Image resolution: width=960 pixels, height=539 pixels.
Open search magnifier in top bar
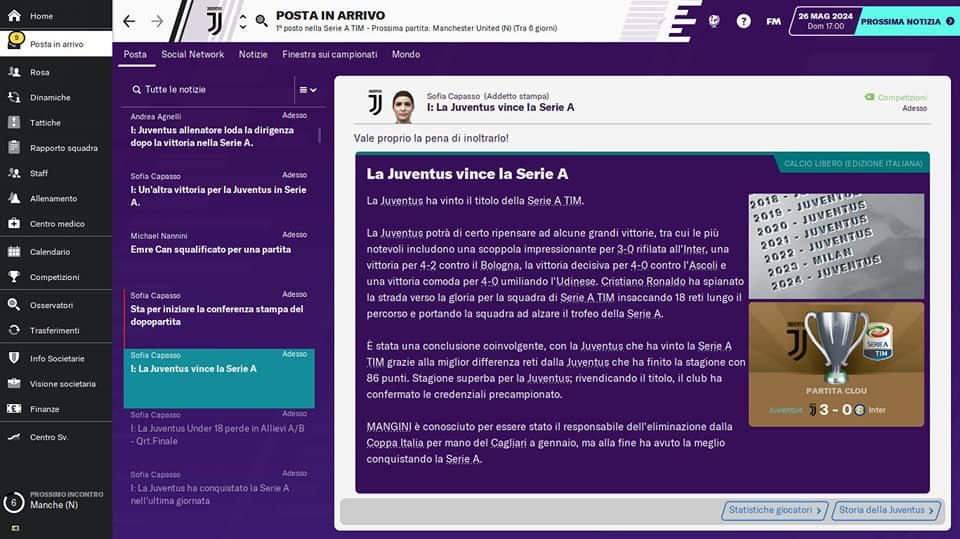coord(261,21)
